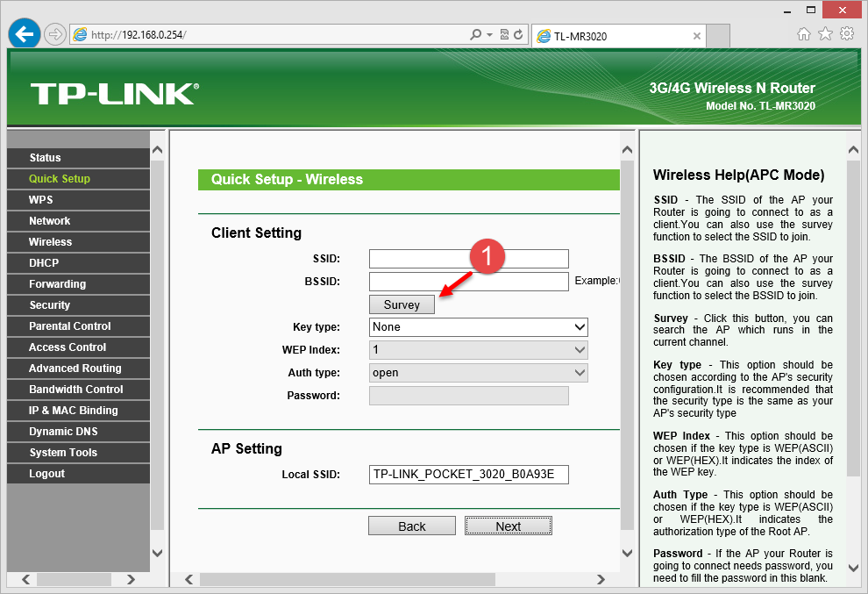Open the DHCP menu item
This screenshot has width=868, height=594.
78,262
